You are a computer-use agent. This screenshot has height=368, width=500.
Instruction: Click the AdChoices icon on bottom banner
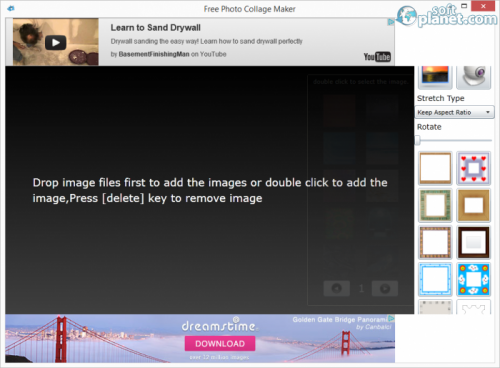[391, 318]
